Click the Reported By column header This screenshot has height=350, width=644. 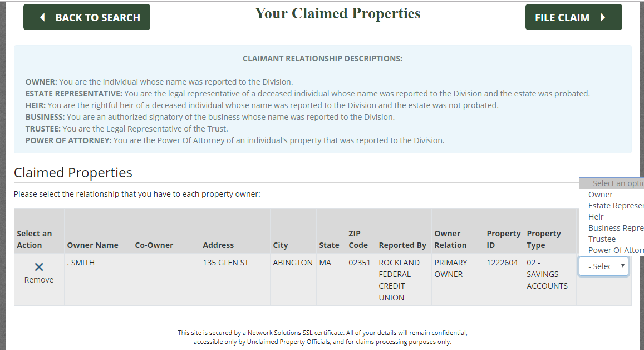(402, 245)
